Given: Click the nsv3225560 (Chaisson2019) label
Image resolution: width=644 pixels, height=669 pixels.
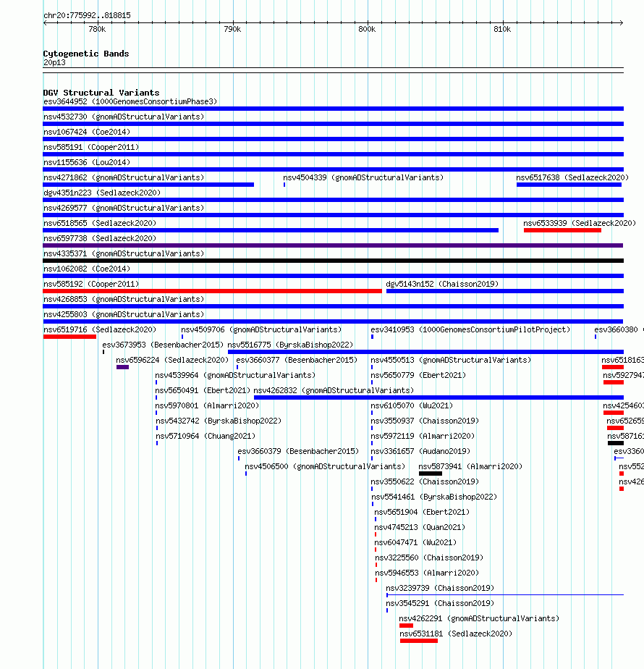Looking at the screenshot, I should pos(429,557).
